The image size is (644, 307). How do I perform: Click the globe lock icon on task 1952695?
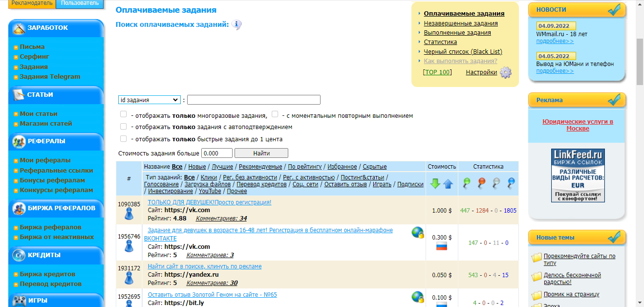pyautogui.click(x=417, y=297)
